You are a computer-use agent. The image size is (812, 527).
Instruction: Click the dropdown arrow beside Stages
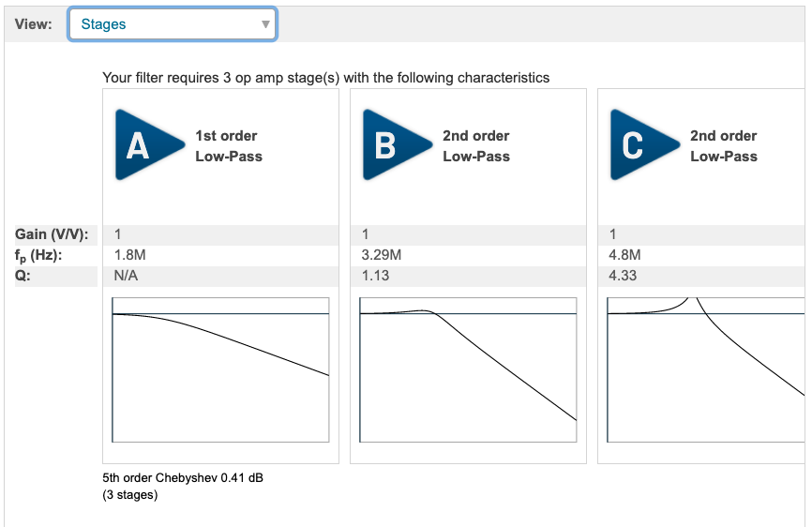click(265, 24)
